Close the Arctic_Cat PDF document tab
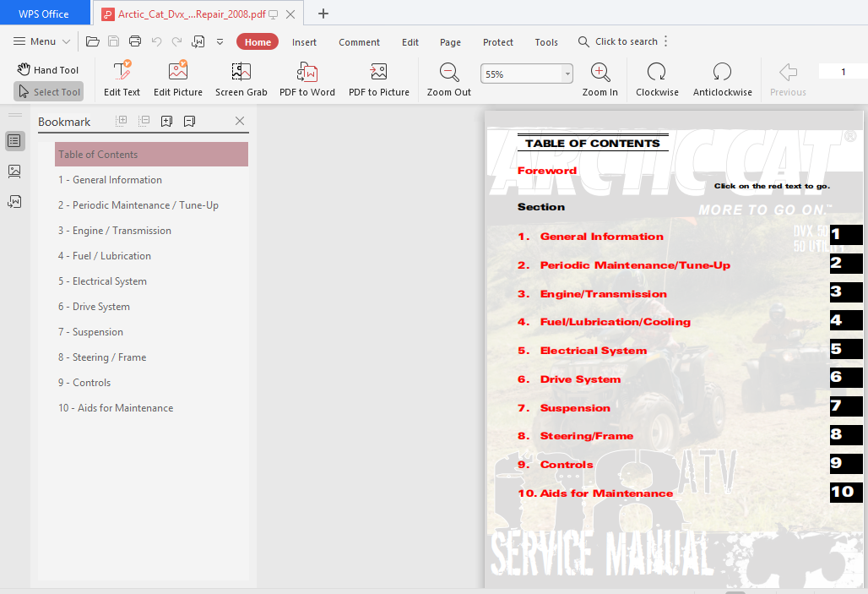This screenshot has height=594, width=868. pos(290,14)
